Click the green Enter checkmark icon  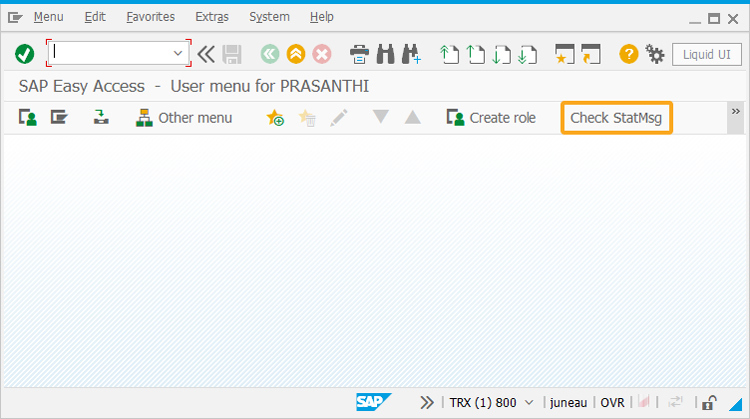(x=24, y=54)
